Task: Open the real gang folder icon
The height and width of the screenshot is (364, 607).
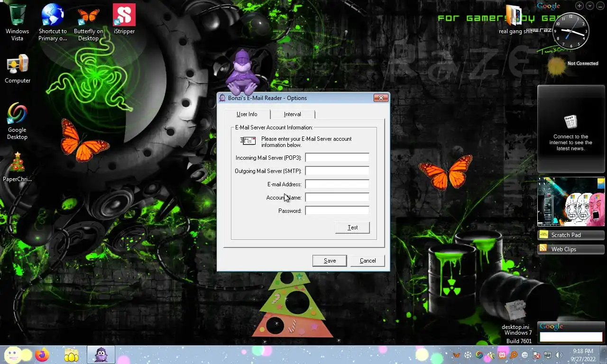Action: coord(515,20)
